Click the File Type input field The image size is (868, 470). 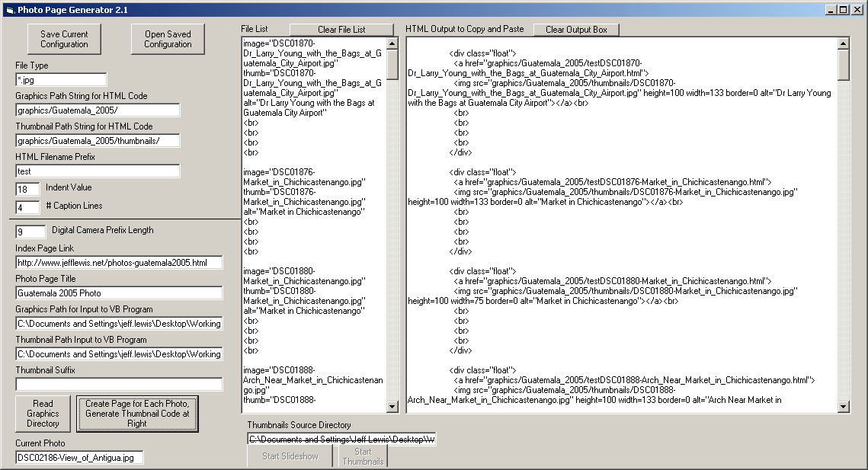pos(61,79)
